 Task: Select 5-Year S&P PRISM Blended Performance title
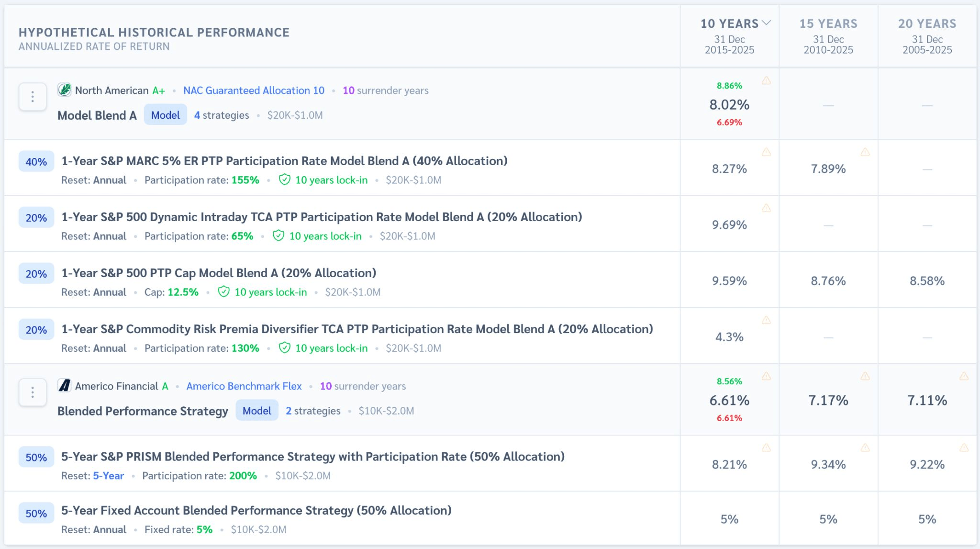coord(313,457)
